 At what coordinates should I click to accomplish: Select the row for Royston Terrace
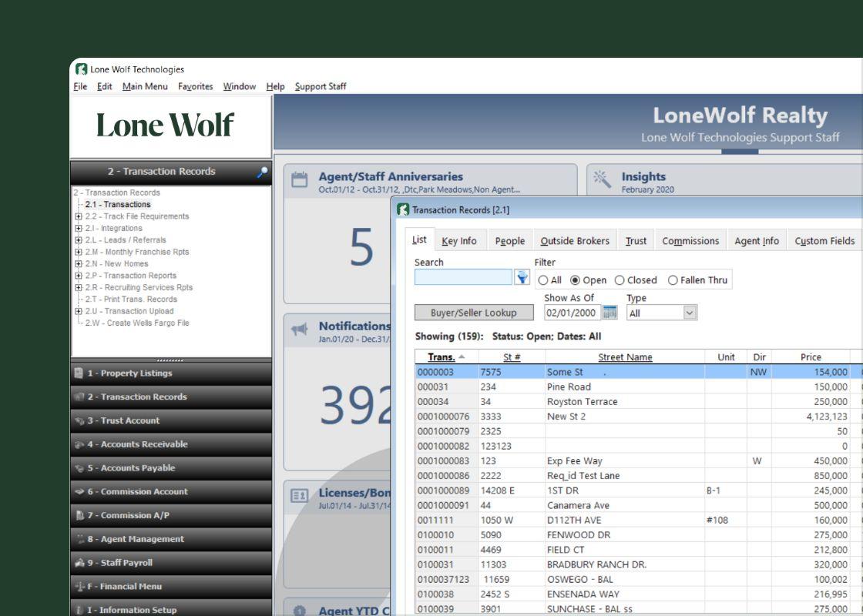coord(639,401)
